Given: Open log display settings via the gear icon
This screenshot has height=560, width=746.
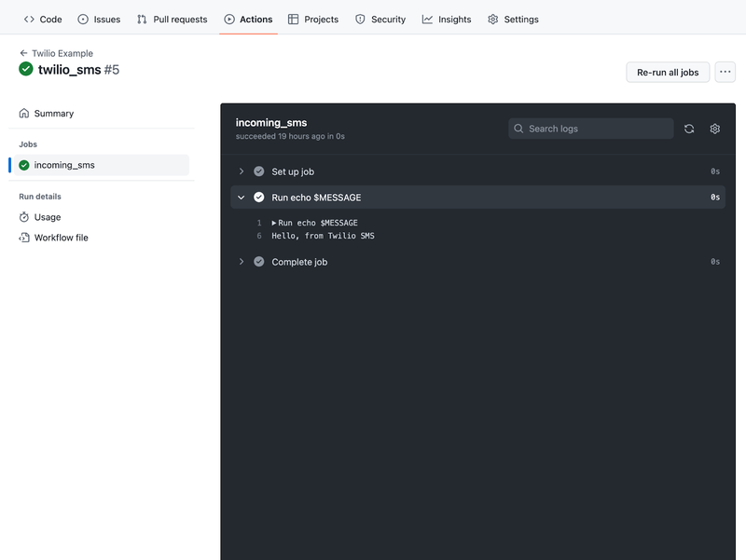Looking at the screenshot, I should tap(714, 129).
